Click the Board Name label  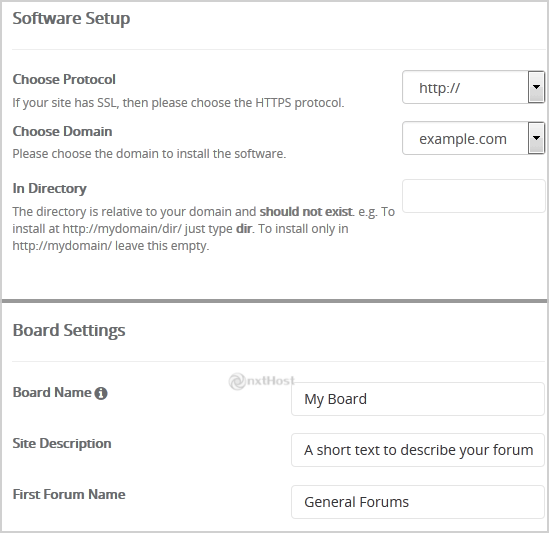click(x=52, y=393)
